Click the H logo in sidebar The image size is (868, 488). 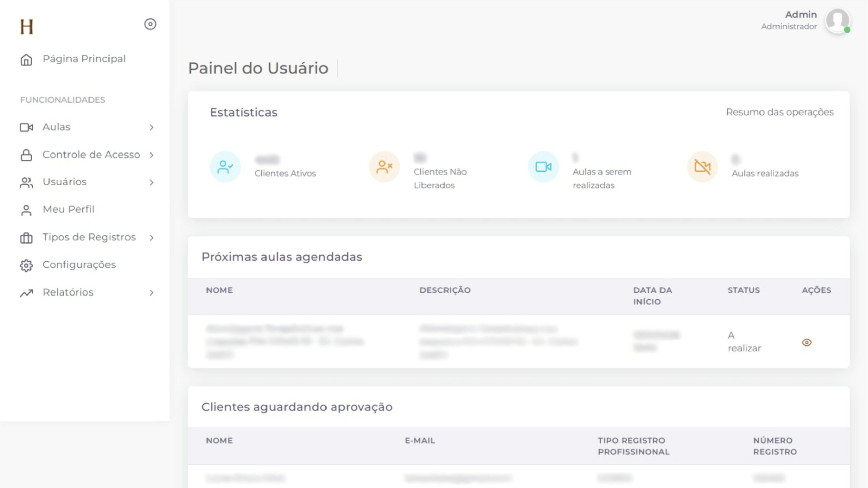click(x=26, y=26)
